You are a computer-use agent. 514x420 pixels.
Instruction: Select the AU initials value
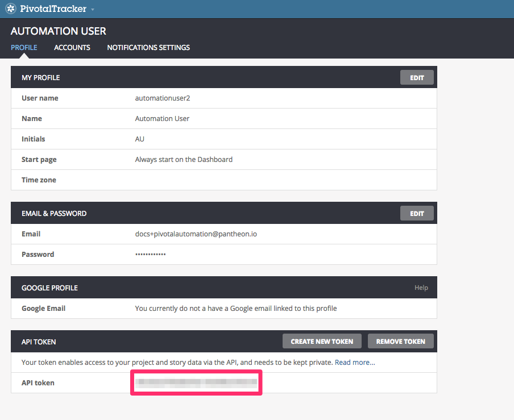click(x=140, y=139)
